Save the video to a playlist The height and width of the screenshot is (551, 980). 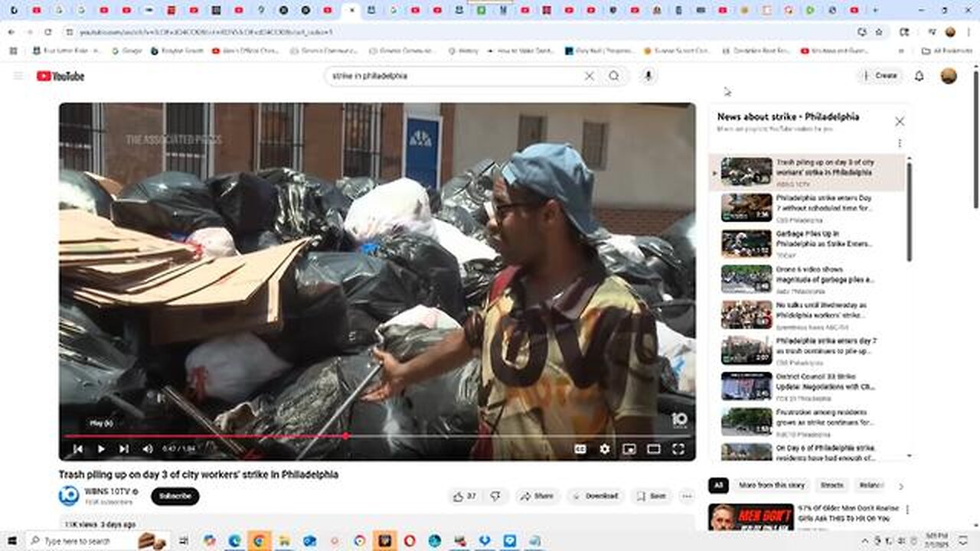[x=652, y=496]
